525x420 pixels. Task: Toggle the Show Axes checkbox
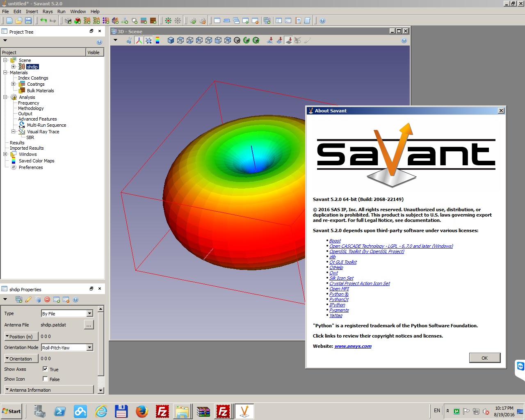[x=45, y=369]
